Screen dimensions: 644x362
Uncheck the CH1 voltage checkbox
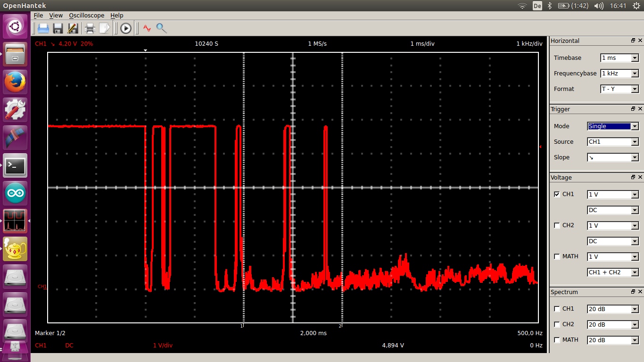[557, 194]
